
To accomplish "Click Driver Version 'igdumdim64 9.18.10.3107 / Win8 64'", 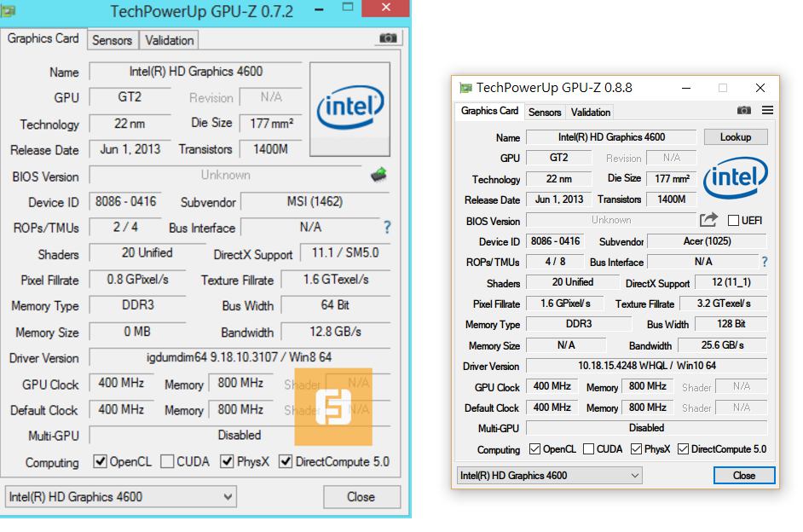I will tap(240, 357).
